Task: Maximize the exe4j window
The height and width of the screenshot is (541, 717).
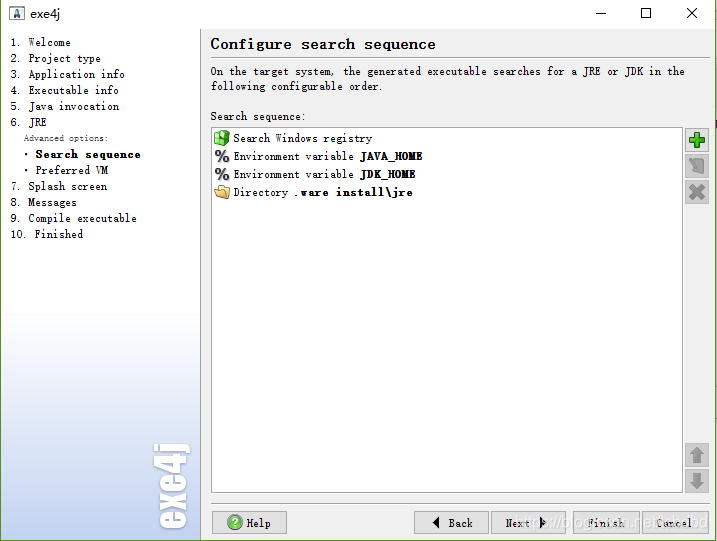Action: point(646,13)
